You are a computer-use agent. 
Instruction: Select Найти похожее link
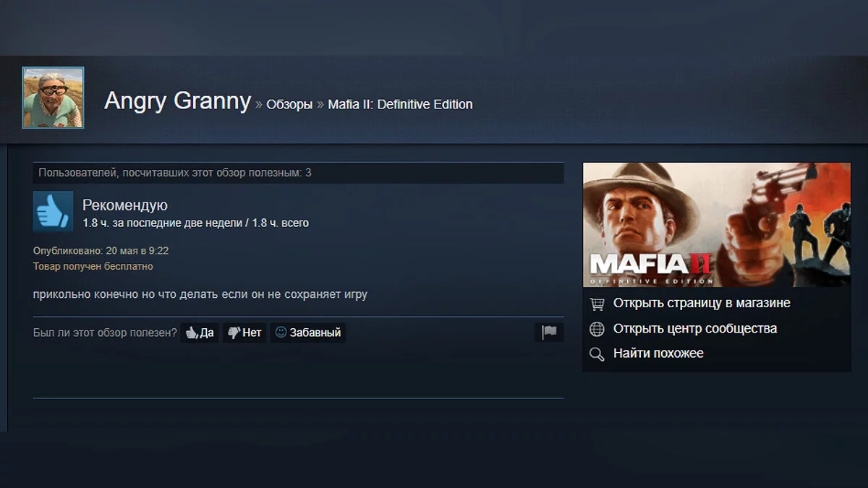658,354
